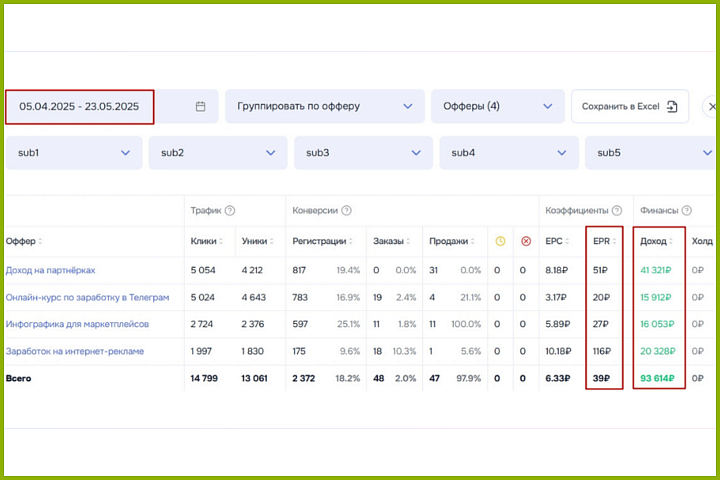Image resolution: width=720 pixels, height=480 pixels.
Task: Open the Группировать по офферу dropdown
Action: [x=323, y=106]
